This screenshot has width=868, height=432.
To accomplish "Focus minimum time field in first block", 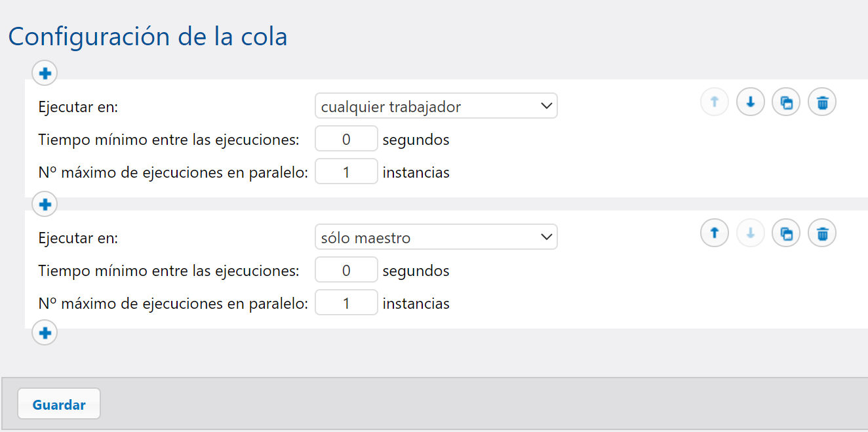I will [x=346, y=140].
